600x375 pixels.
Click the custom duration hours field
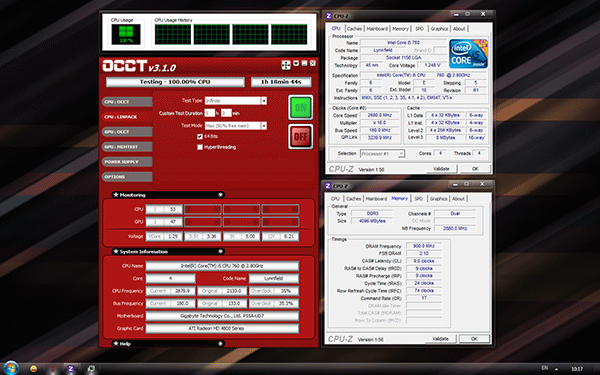point(209,113)
